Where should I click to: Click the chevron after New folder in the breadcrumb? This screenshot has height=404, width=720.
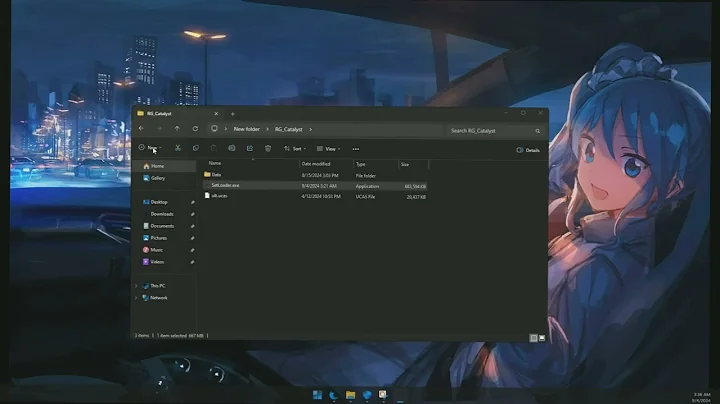267,129
